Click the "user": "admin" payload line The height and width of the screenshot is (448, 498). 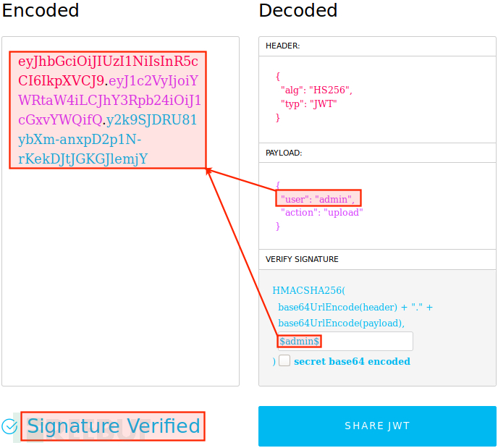318,199
